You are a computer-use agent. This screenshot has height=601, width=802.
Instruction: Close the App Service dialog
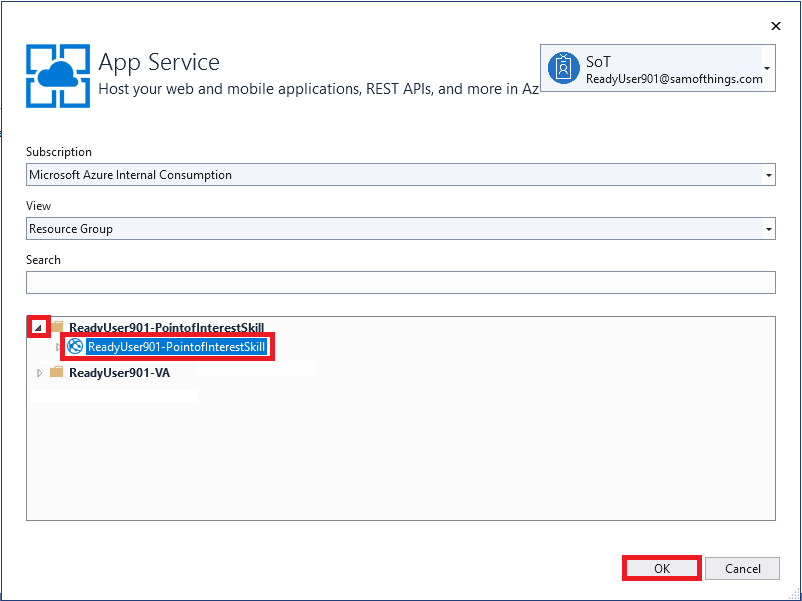[x=776, y=26]
